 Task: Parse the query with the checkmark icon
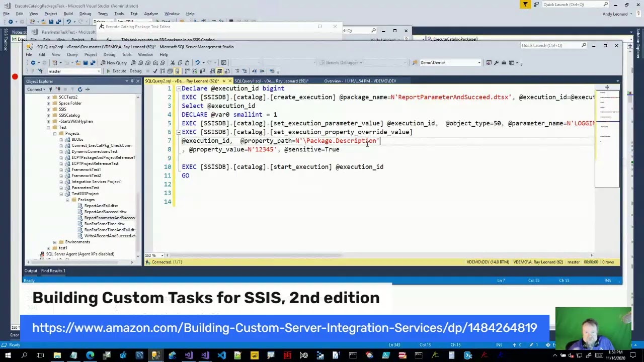[x=155, y=71]
